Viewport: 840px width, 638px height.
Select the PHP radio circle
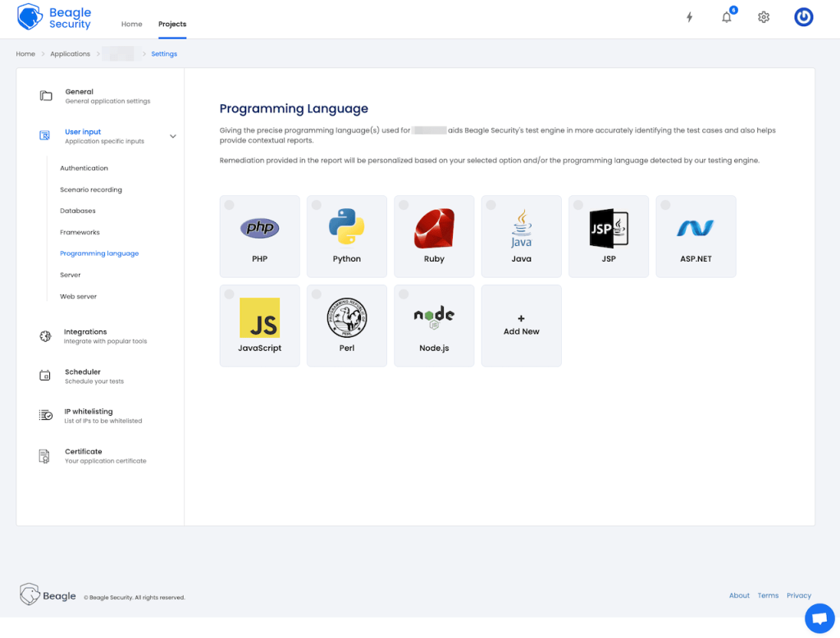point(230,205)
